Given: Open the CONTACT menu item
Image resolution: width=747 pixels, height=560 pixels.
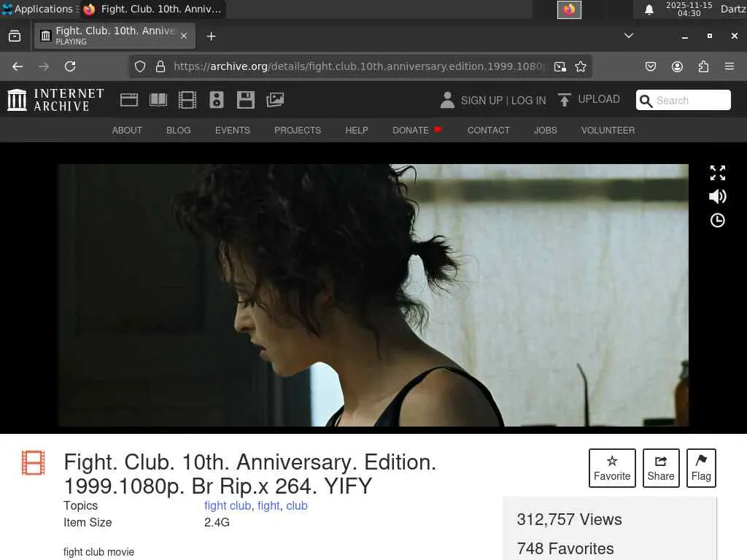Looking at the screenshot, I should click(488, 130).
